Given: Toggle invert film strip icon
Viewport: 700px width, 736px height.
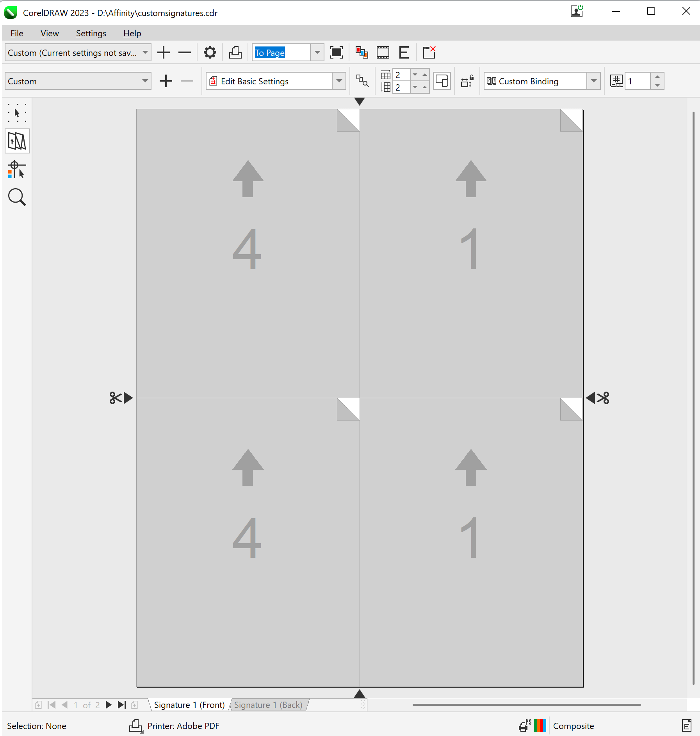Looking at the screenshot, I should [383, 52].
